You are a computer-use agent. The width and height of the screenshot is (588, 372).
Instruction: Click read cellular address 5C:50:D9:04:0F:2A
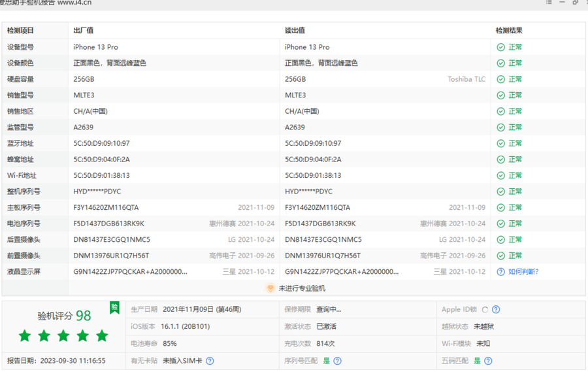tap(313, 160)
